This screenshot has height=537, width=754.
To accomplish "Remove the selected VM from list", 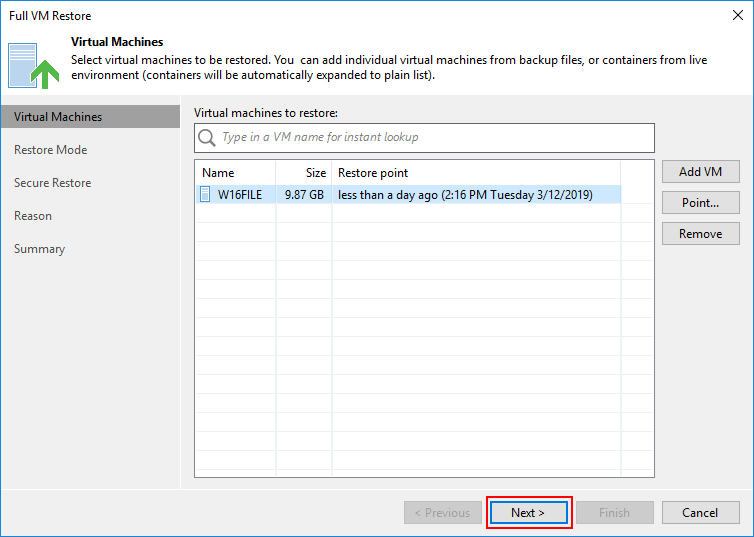I will point(701,234).
